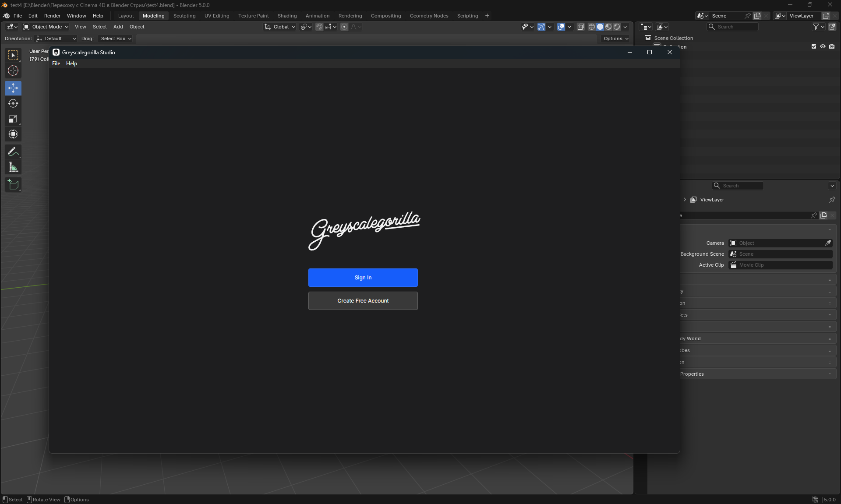Click the blue Sign In button
The width and height of the screenshot is (841, 504).
coord(363,278)
